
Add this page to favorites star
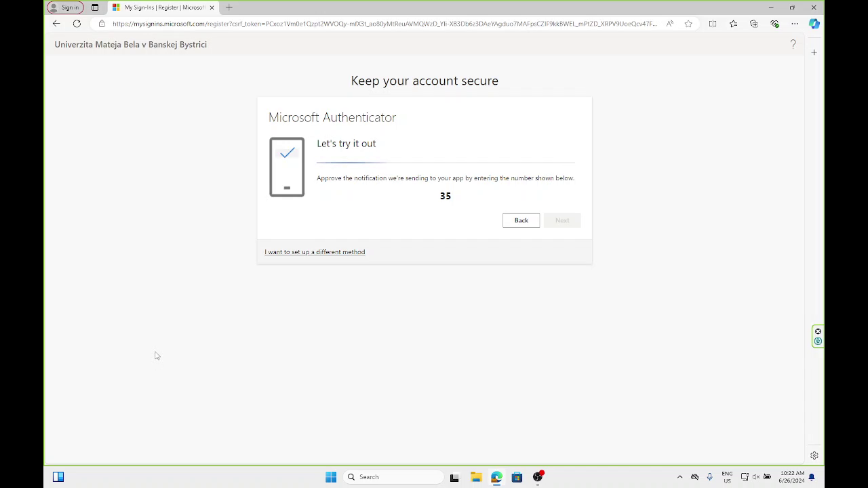(x=688, y=24)
